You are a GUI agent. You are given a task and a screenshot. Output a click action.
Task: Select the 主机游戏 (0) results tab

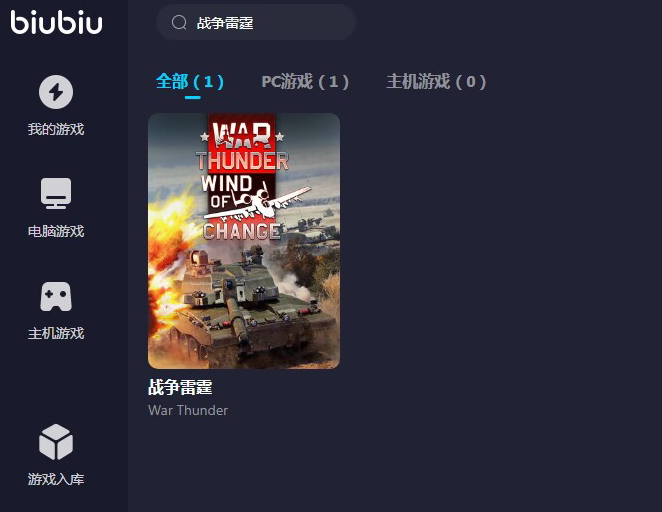[x=436, y=81]
